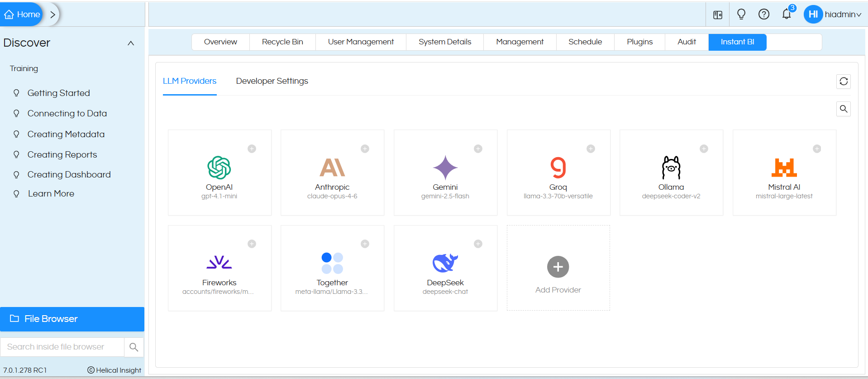Viewport: 868px width, 379px height.
Task: Select the Plugins tab
Action: pos(639,42)
